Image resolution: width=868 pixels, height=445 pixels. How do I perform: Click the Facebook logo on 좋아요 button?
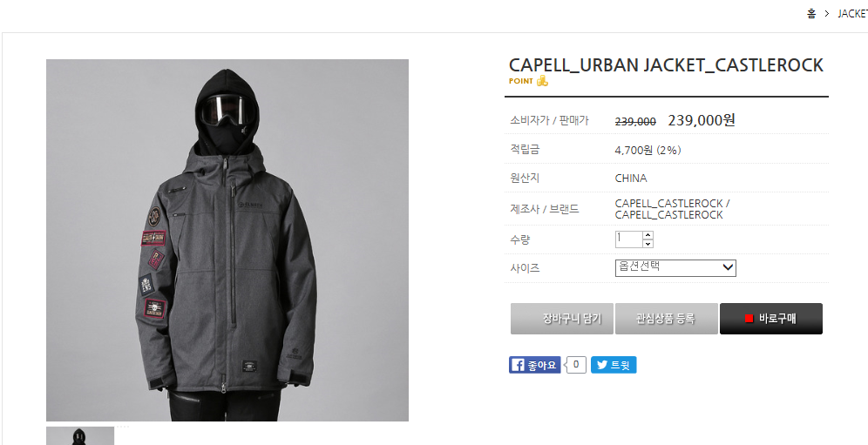coord(518,365)
